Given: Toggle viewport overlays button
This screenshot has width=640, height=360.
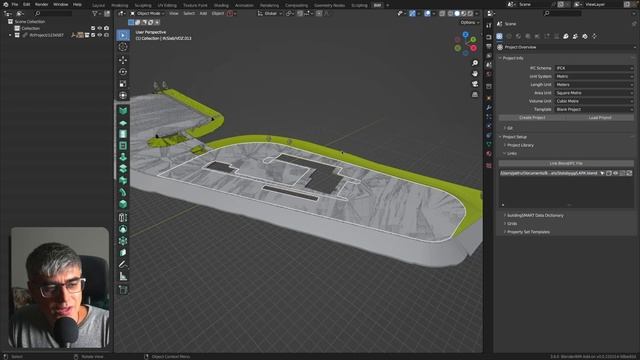Looking at the screenshot, I should coord(427,13).
